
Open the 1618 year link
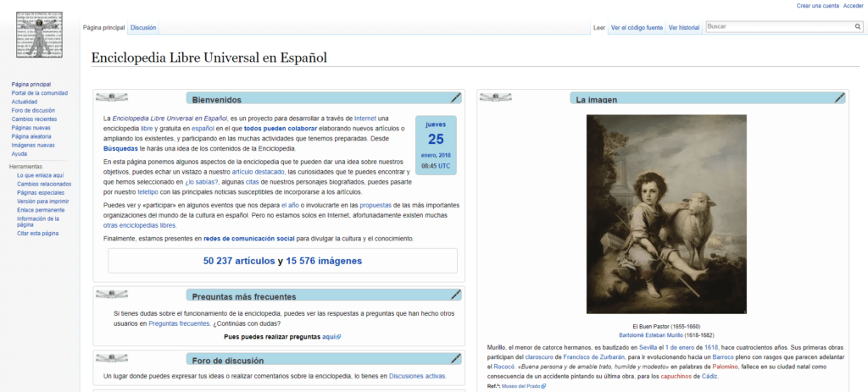pos(711,347)
